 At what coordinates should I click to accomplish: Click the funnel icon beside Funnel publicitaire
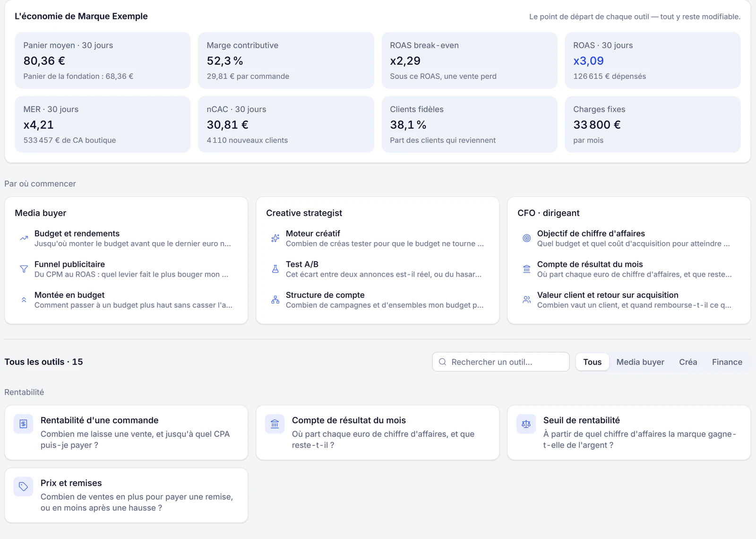pyautogui.click(x=24, y=269)
